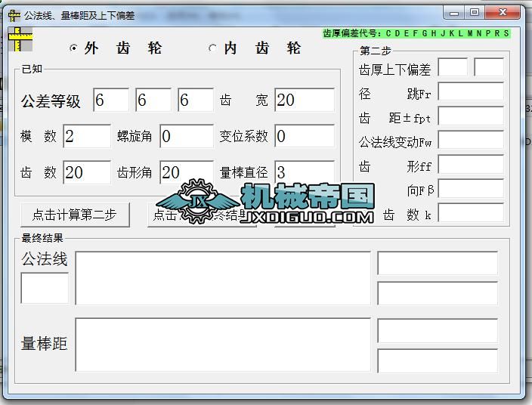The height and width of the screenshot is (405, 532).
Task: Click lower right 公法线 result box
Action: [x=438, y=293]
